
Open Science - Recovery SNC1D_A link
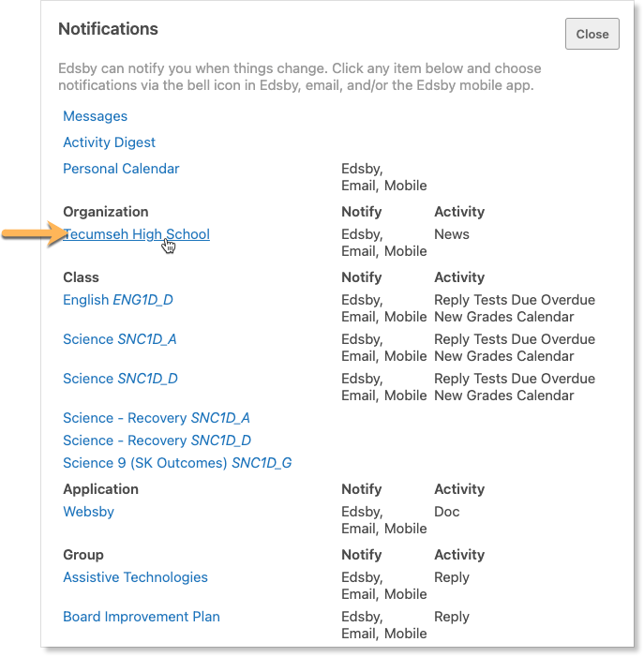pos(157,418)
